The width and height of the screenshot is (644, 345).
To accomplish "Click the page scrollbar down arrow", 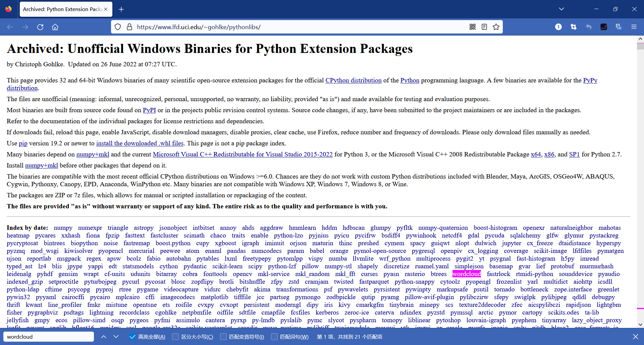I will click(x=640, y=324).
